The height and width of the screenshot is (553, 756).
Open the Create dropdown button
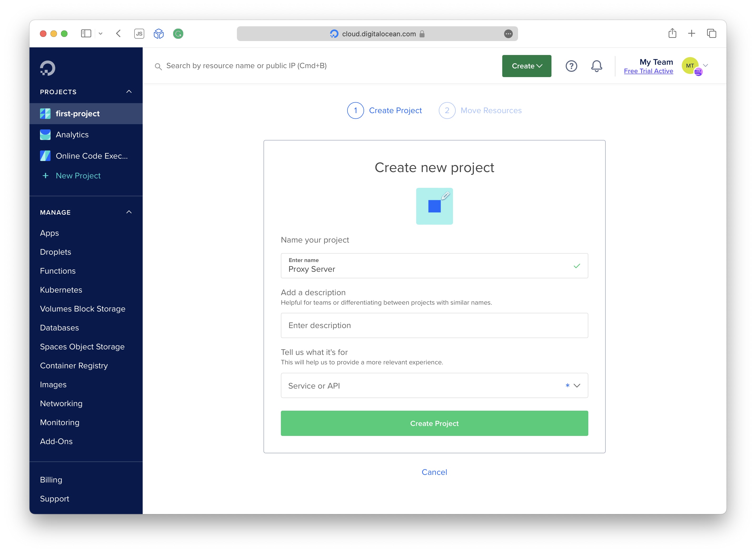pos(526,66)
